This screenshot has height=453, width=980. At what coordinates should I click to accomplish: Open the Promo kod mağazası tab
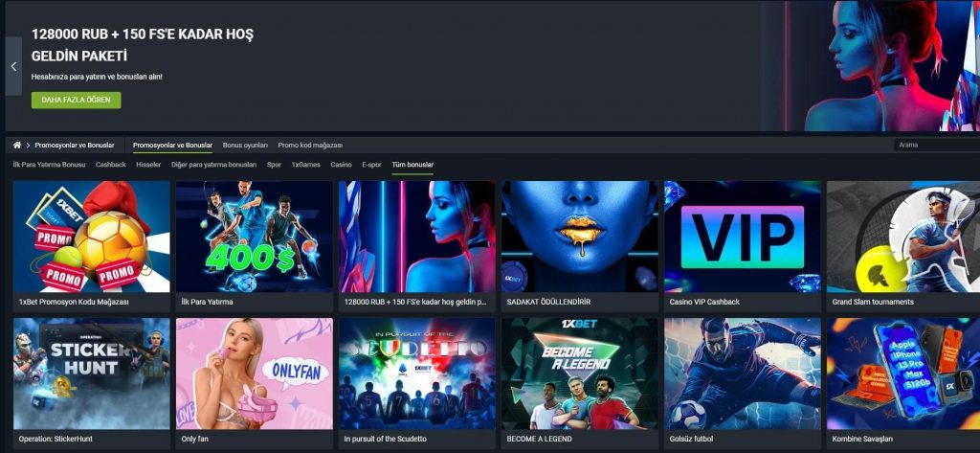coord(310,146)
